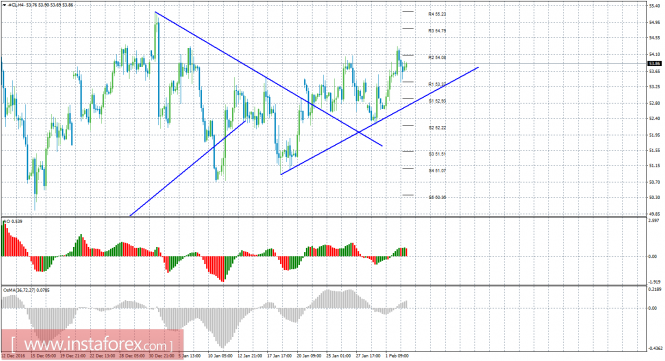Screen dimensions: 665x361
Task: Click the lowest support label under S4
Action: [437, 197]
